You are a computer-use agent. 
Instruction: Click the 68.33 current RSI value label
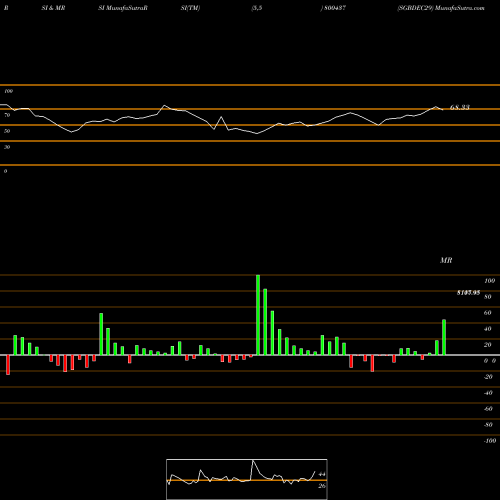(460, 107)
